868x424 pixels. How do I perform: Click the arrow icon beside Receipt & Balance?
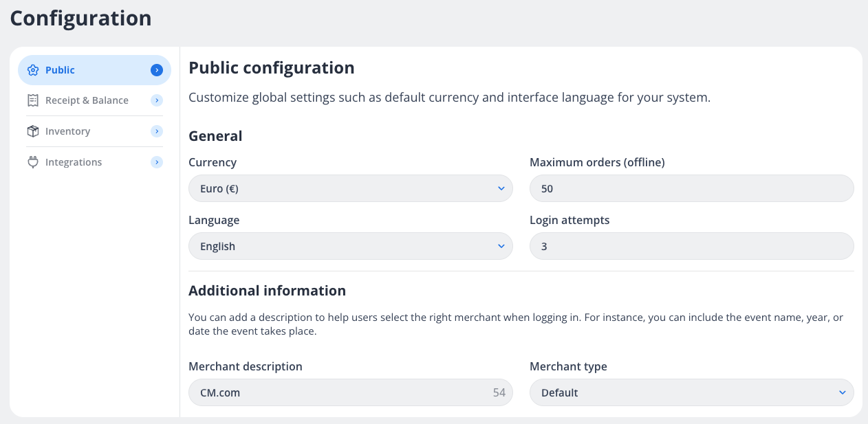tap(157, 100)
